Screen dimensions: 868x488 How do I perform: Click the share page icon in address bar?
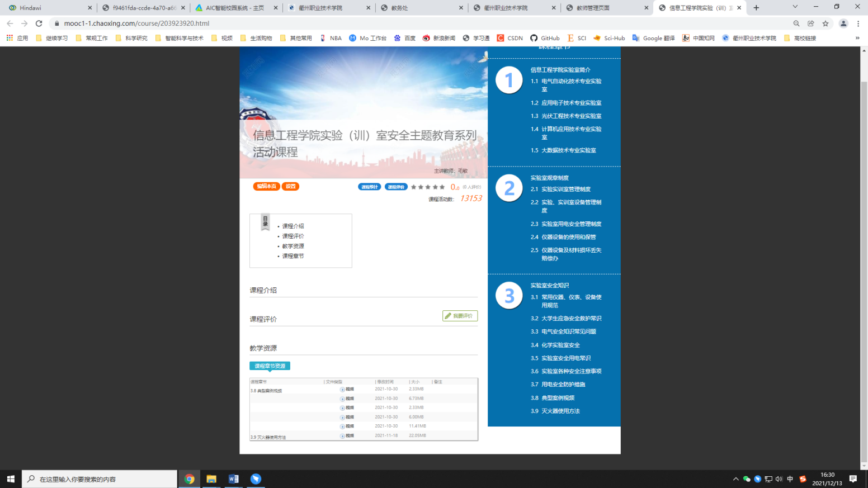tap(811, 23)
